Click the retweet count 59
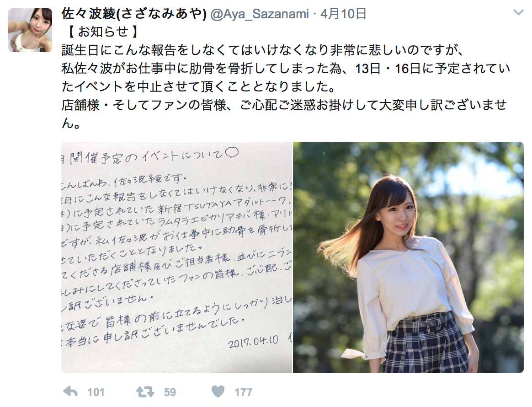 [x=170, y=392]
